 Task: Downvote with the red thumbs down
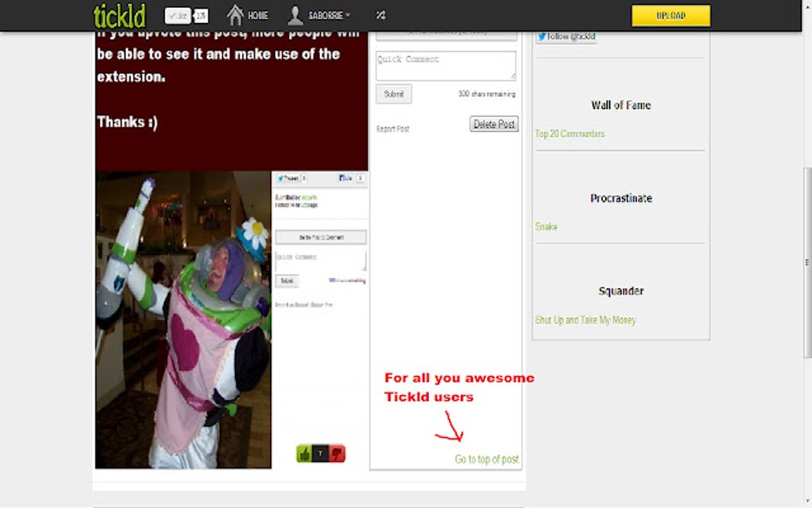point(337,451)
